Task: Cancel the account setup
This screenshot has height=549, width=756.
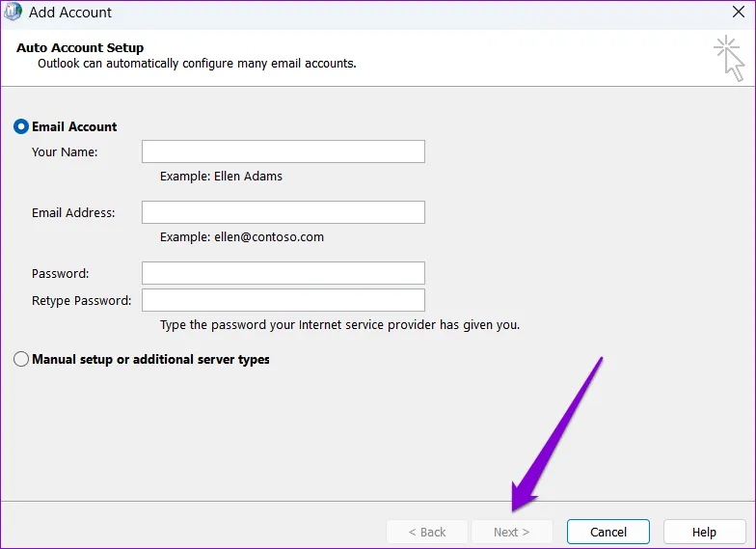Action: point(607,532)
